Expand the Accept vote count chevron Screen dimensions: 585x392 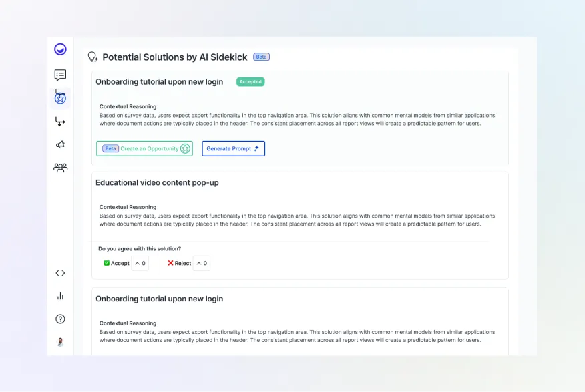pyautogui.click(x=140, y=263)
